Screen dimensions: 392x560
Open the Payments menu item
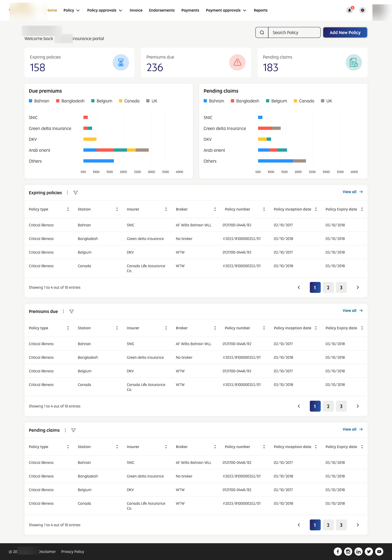click(x=190, y=10)
